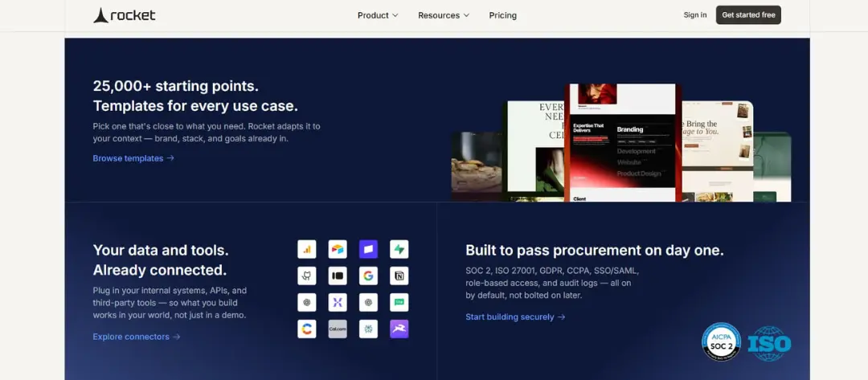Click the teal bug-shaped connector icon
This screenshot has height=380, width=868.
[368, 329]
